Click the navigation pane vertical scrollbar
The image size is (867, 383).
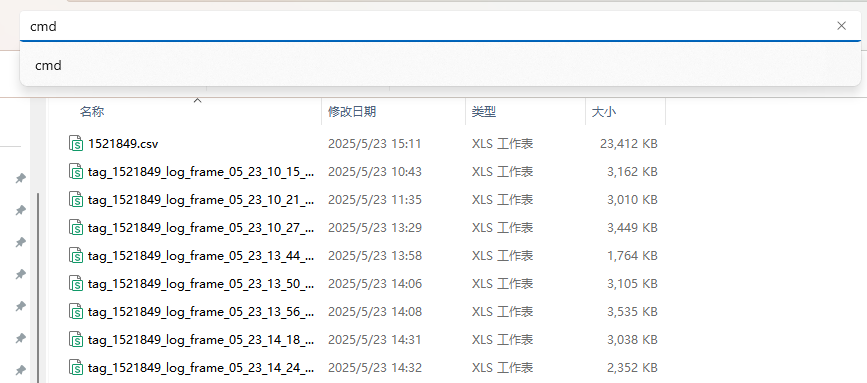39,287
